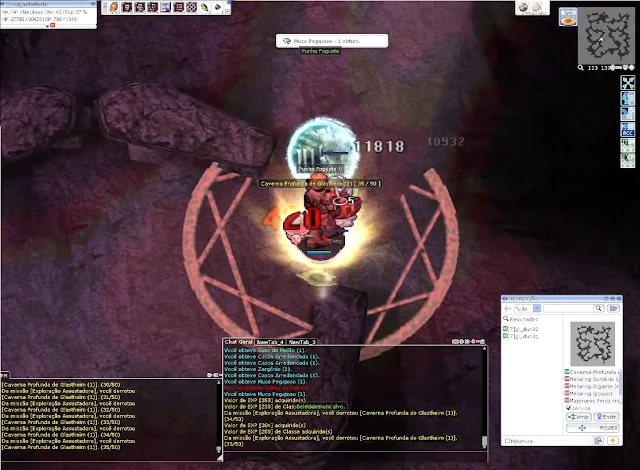Click the chat window scrollbar down arrow
Screen dimensions: 640x470
[484, 447]
